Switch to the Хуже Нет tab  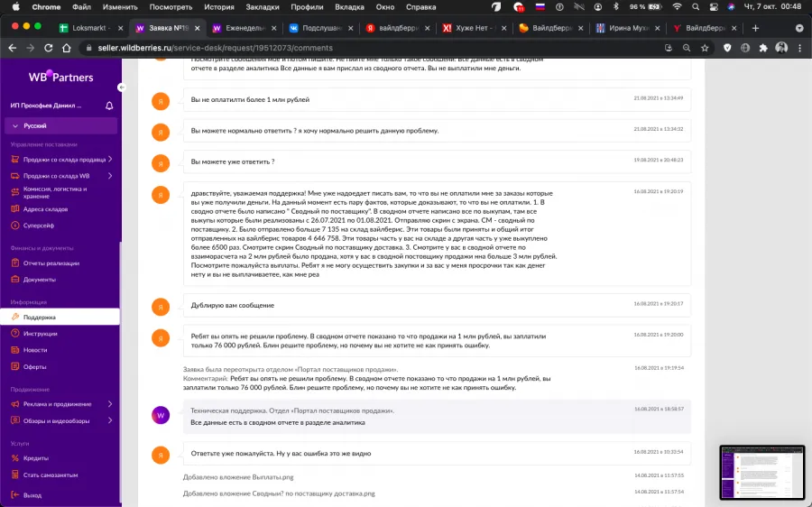click(x=475, y=28)
